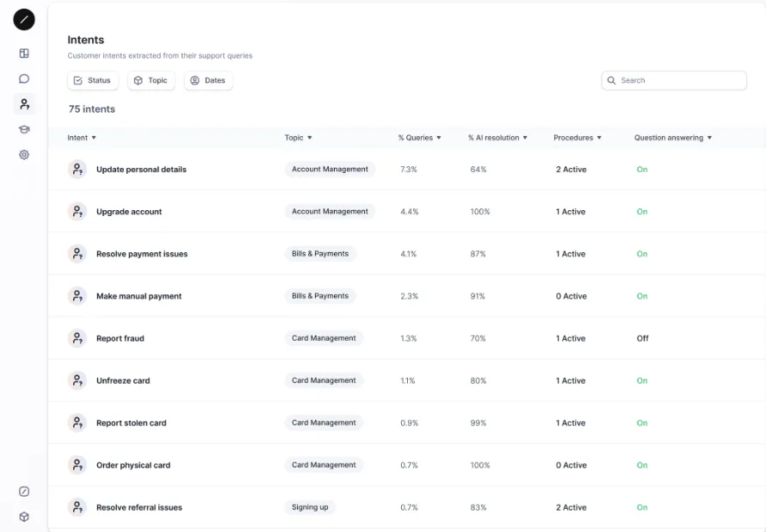
Task: Open the Resolve referral issues intent
Action: pos(139,508)
